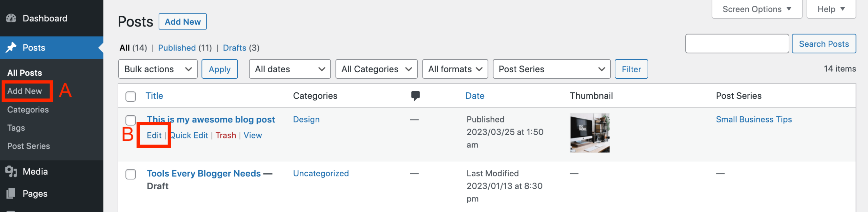
Task: Click the Dashboard gauge icon
Action: [x=11, y=18]
